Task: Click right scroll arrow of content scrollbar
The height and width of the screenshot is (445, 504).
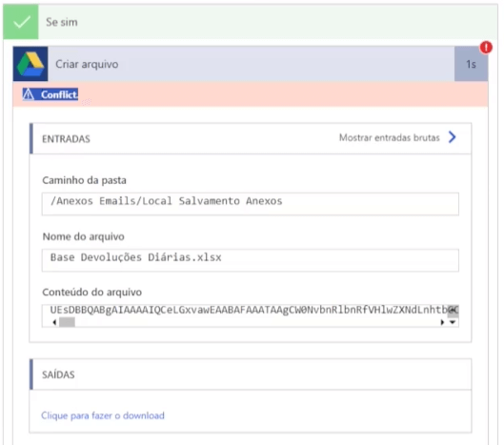Action: (442, 322)
